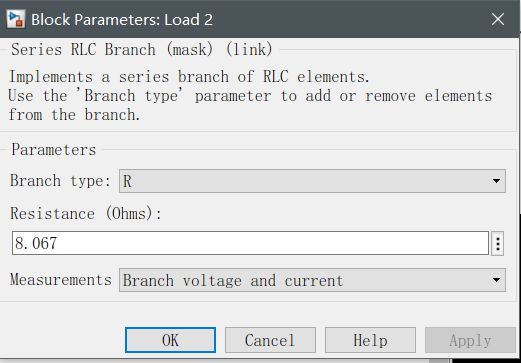Open the Measurements combo box
The height and width of the screenshot is (363, 521).
312,280
